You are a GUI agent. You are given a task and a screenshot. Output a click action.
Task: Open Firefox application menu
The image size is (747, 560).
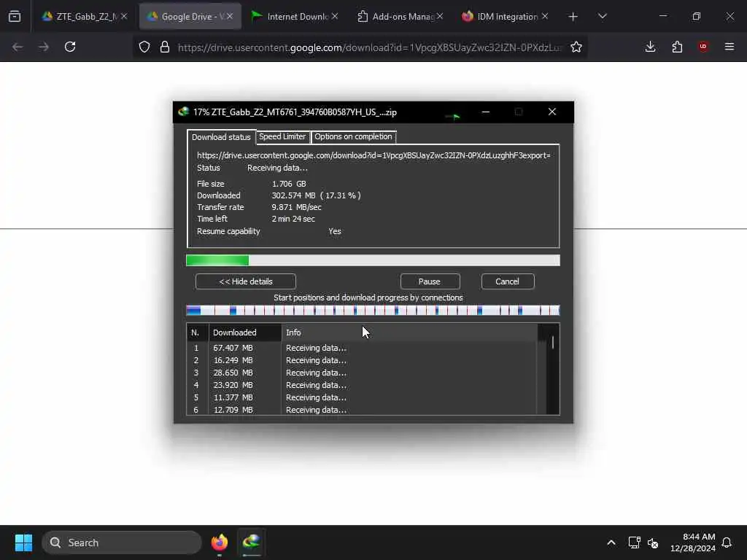(x=729, y=47)
